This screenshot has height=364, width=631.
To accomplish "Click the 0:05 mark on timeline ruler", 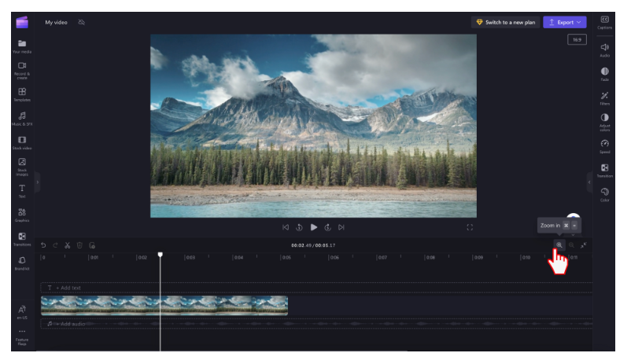I will coord(286,257).
